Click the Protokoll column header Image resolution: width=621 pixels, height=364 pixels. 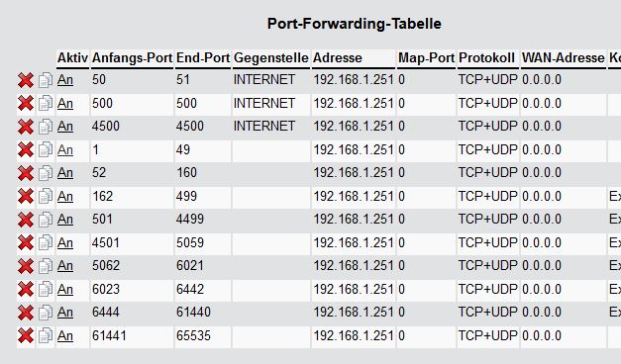[487, 58]
